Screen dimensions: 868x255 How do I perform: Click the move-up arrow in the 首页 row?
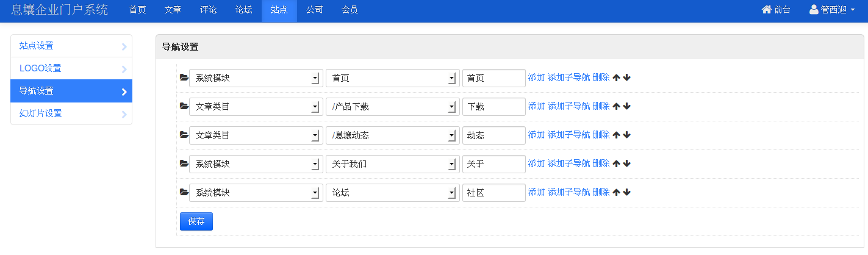(616, 77)
